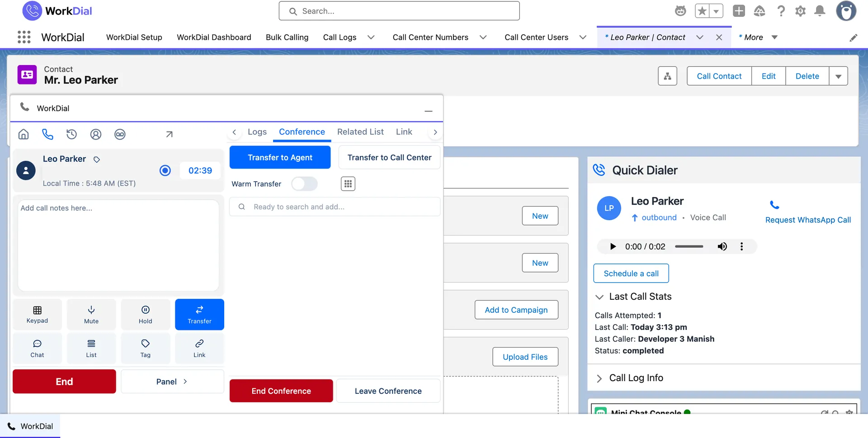Open the dial pad grid icon beside Warm Transfer

348,184
